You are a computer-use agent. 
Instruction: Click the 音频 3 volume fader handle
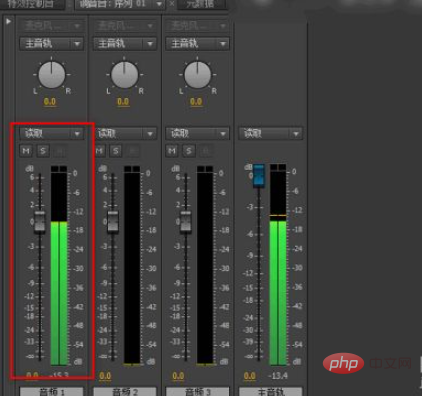point(186,221)
